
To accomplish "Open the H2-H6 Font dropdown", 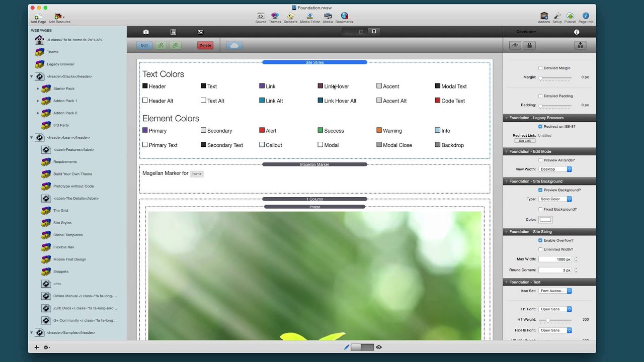I will coord(555,330).
